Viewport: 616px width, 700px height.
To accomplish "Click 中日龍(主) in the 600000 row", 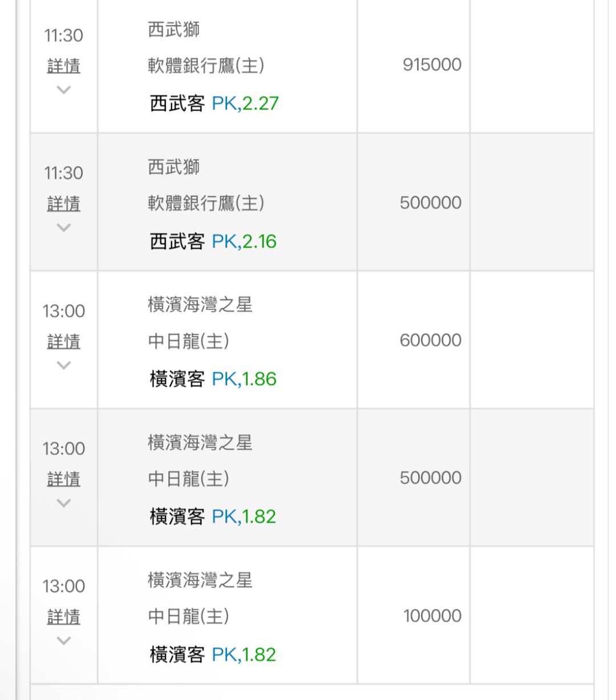I will click(188, 341).
